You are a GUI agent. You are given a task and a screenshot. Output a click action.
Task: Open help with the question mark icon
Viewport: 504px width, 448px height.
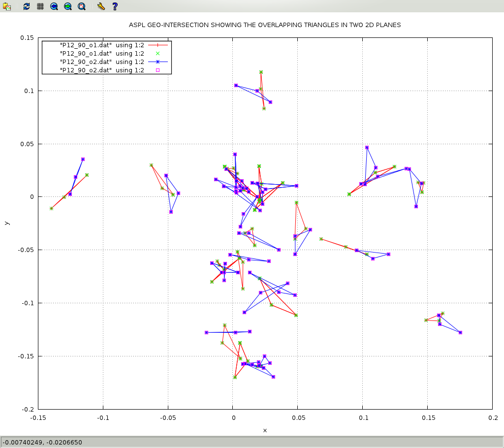point(115,6)
